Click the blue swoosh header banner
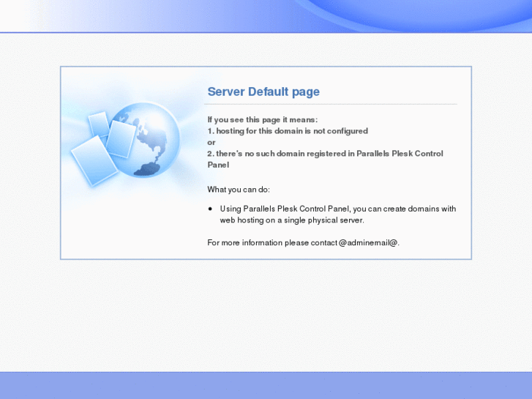The width and height of the screenshot is (532, 399). tap(266, 16)
